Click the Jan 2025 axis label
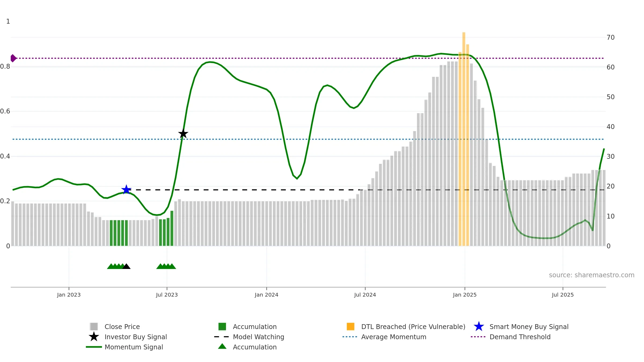 tap(465, 295)
